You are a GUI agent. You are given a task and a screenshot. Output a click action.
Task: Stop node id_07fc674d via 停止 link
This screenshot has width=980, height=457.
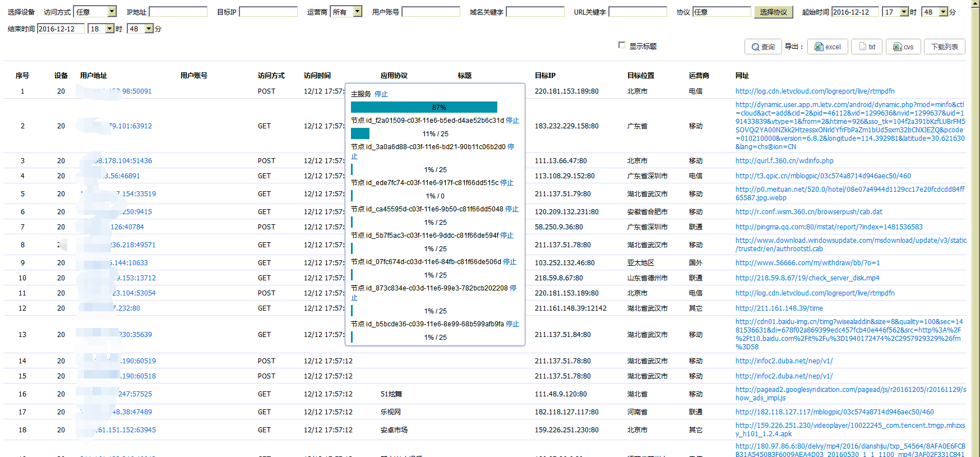[x=510, y=262]
